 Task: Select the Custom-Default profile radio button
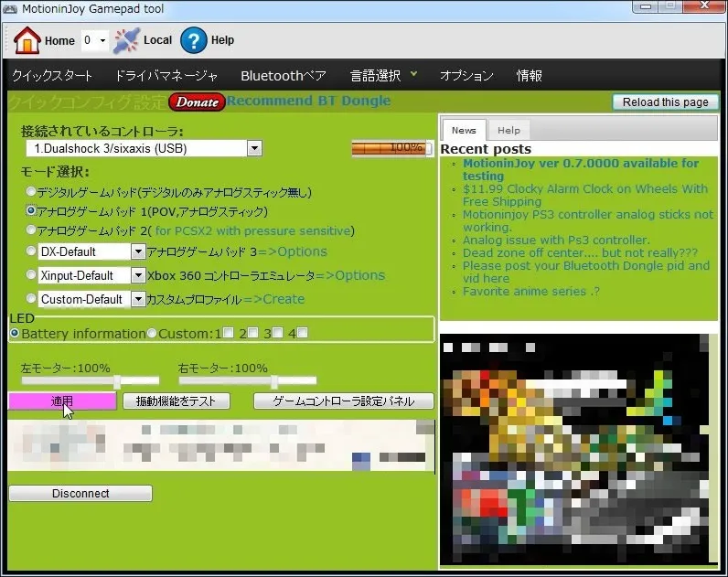point(31,298)
